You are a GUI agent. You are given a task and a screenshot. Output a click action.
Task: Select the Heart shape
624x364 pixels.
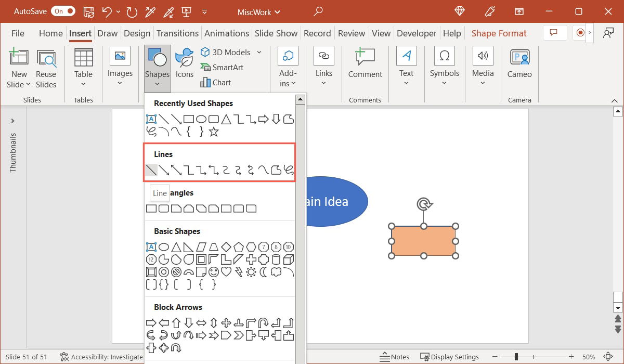tap(227, 271)
